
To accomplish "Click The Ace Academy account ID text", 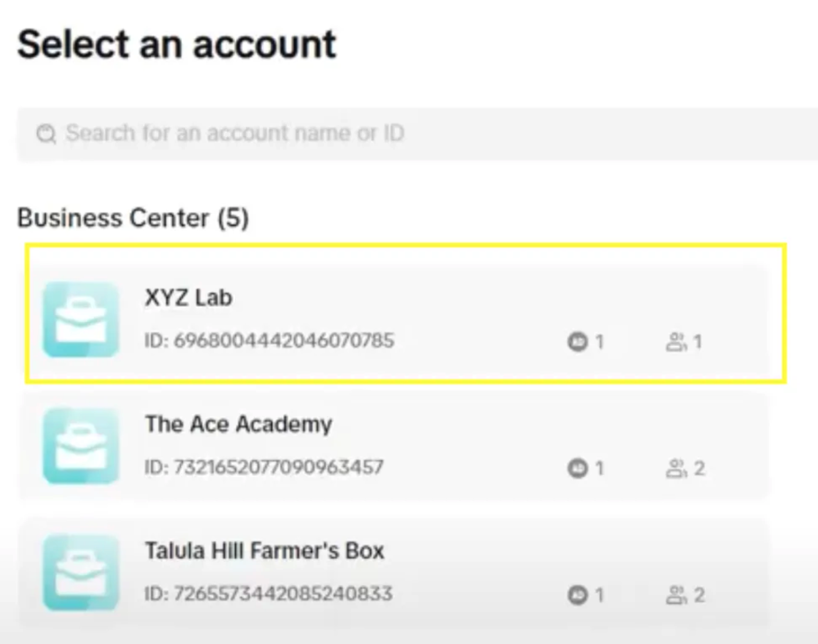I will click(x=264, y=467).
